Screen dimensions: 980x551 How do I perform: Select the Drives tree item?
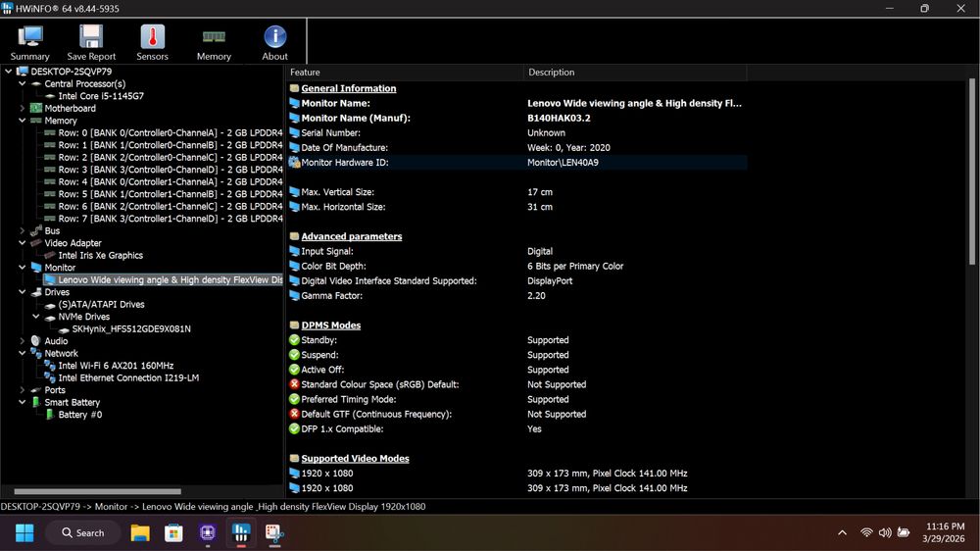point(57,292)
